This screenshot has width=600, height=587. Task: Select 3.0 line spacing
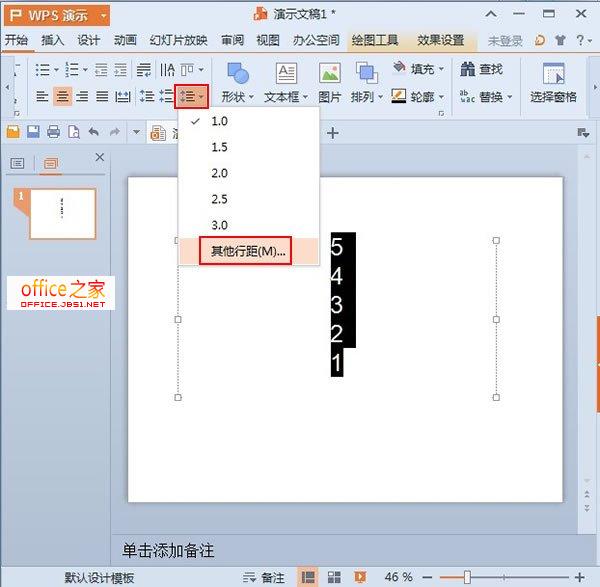(x=249, y=225)
